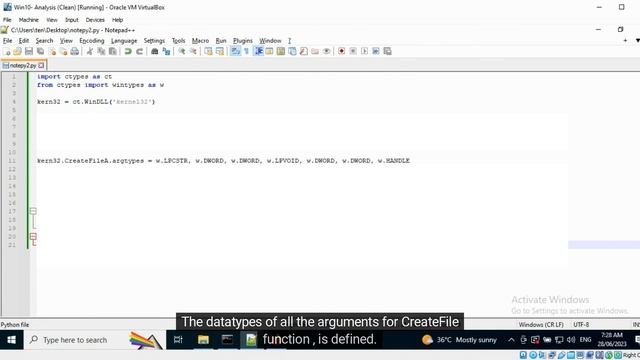
Task: Click the Close document toolbar icon
Action: click(x=52, y=51)
